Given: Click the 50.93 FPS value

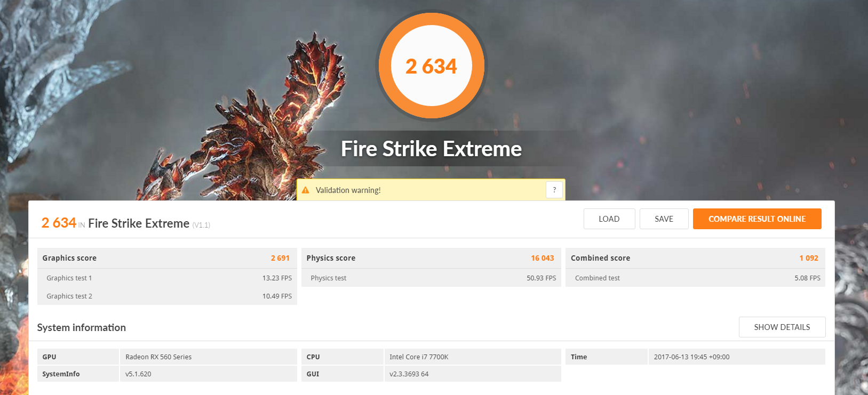Looking at the screenshot, I should 541,278.
